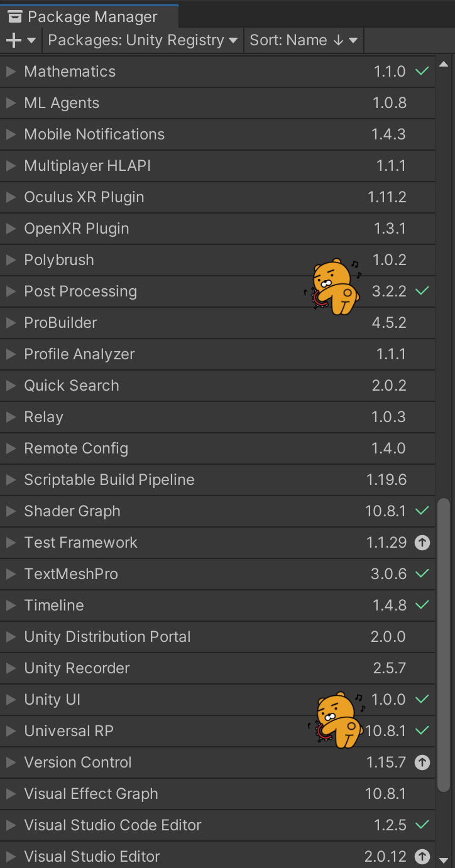Click the update arrow icon for Test Framework
455x868 pixels.
point(422,542)
